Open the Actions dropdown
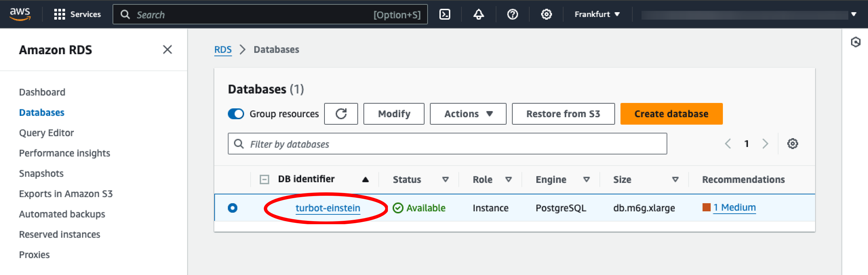 coord(468,114)
